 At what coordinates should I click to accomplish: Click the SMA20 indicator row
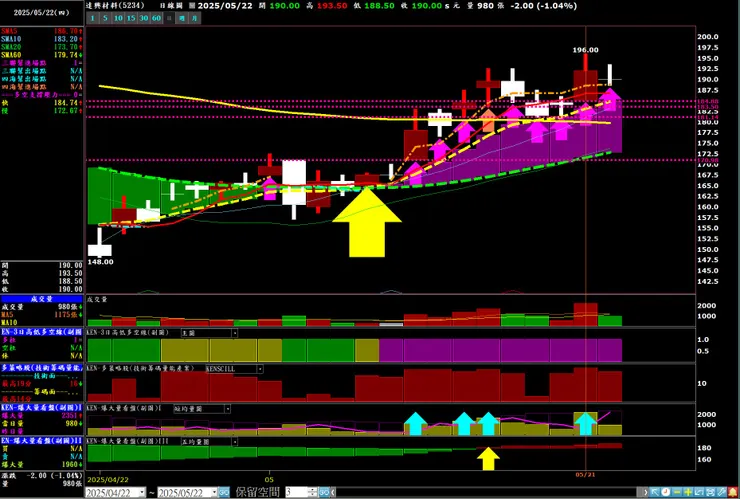[x=42, y=47]
